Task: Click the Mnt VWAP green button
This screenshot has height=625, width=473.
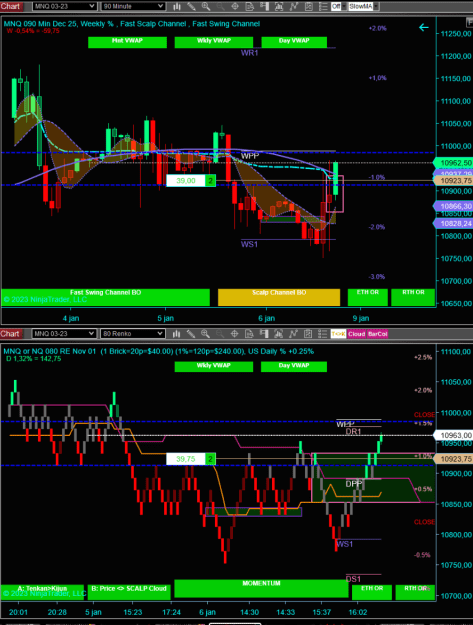Action: [127, 42]
